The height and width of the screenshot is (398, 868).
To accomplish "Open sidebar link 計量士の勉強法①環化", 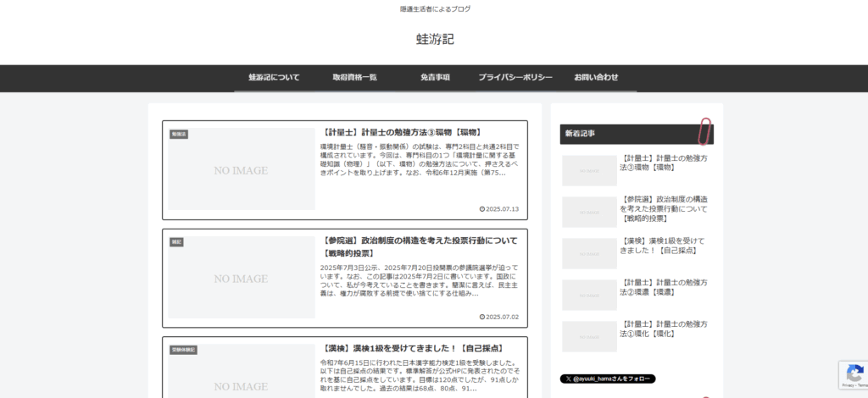I will click(664, 329).
